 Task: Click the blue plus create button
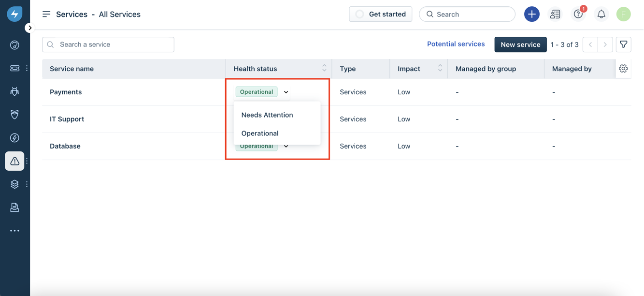532,14
